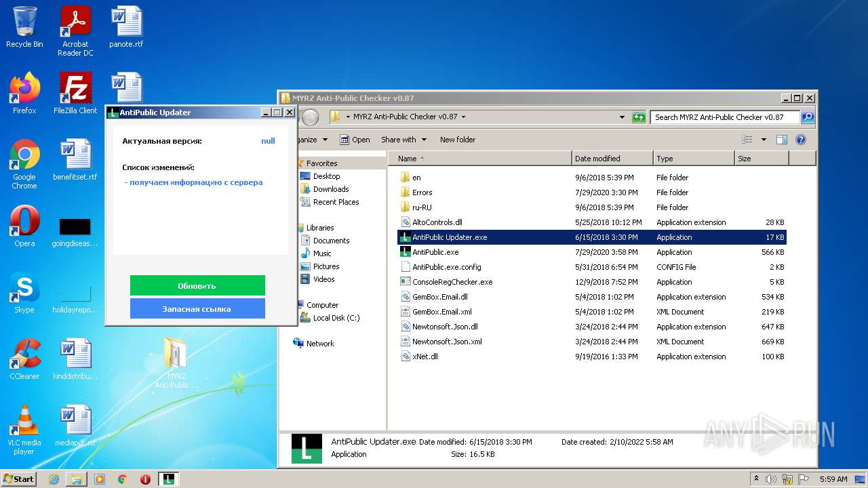868x488 pixels.
Task: Select Music library in navigation pane
Action: (322, 253)
